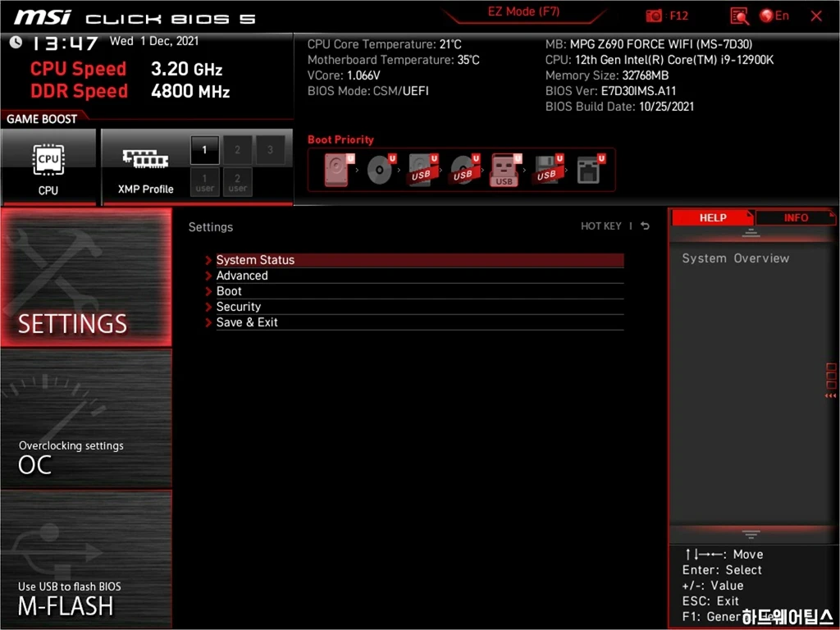
Task: Click CPU Core Temperature: 21°C text
Action: 384,44
